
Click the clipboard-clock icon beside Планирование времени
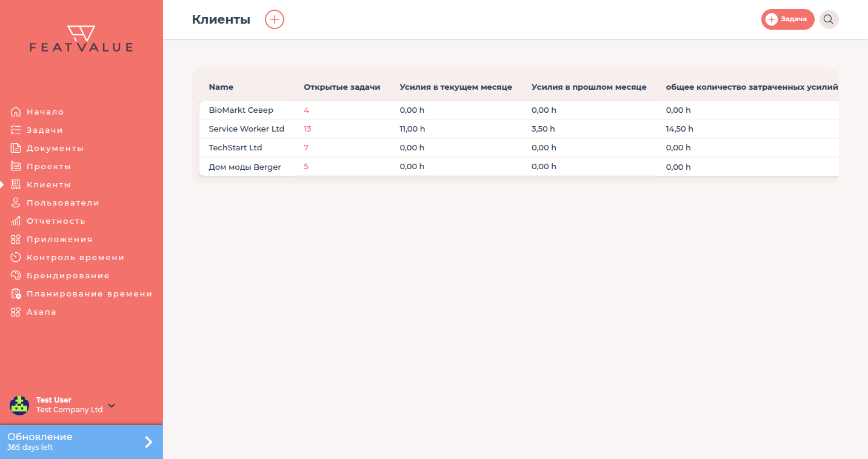(x=16, y=293)
